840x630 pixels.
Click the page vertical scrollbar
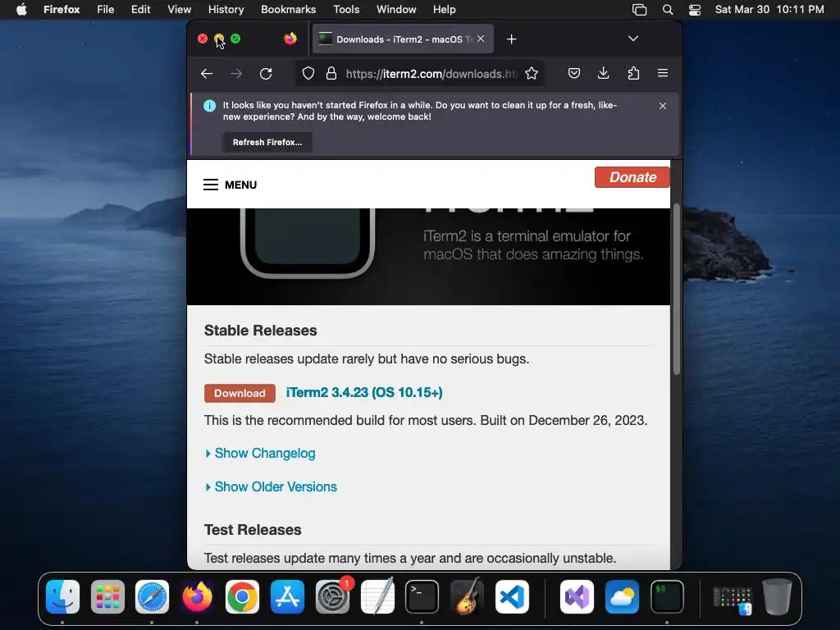tap(677, 290)
